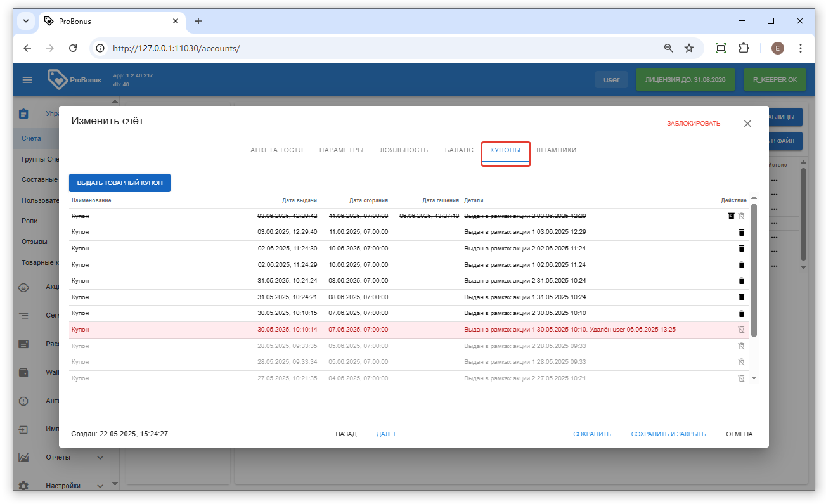Delete coupon issued 03.06.2025, 12:29:40
This screenshot has width=826, height=504.
point(741,232)
